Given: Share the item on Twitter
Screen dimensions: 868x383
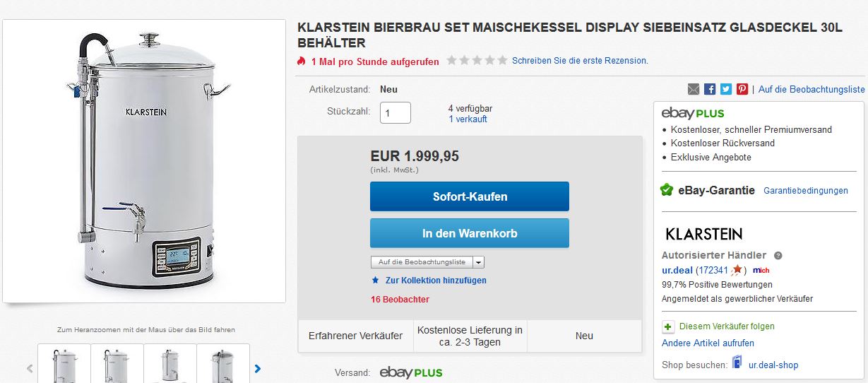Looking at the screenshot, I should point(726,89).
